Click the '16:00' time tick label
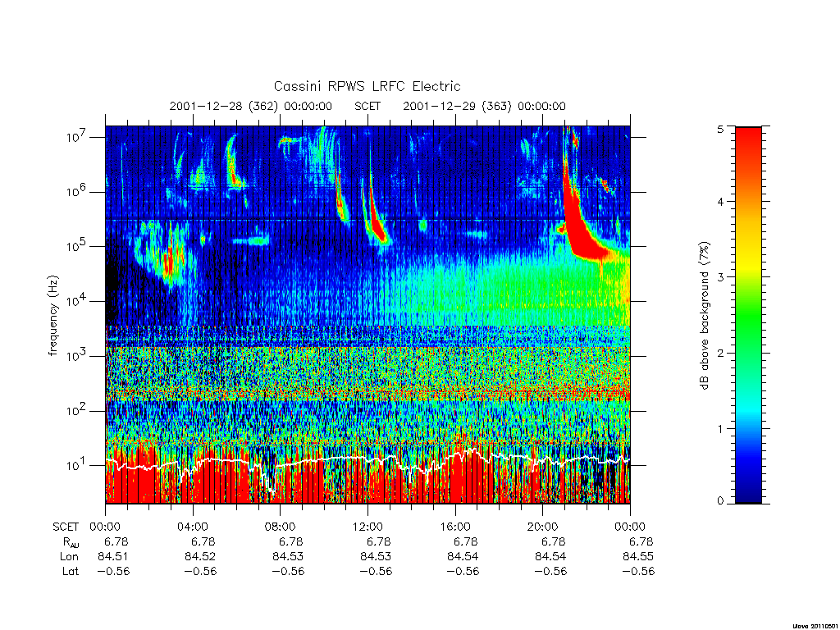This screenshot has width=840, height=630. [454, 527]
